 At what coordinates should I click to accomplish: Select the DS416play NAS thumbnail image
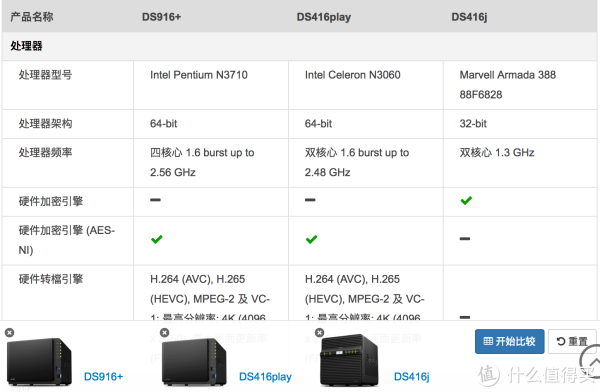coord(194,361)
